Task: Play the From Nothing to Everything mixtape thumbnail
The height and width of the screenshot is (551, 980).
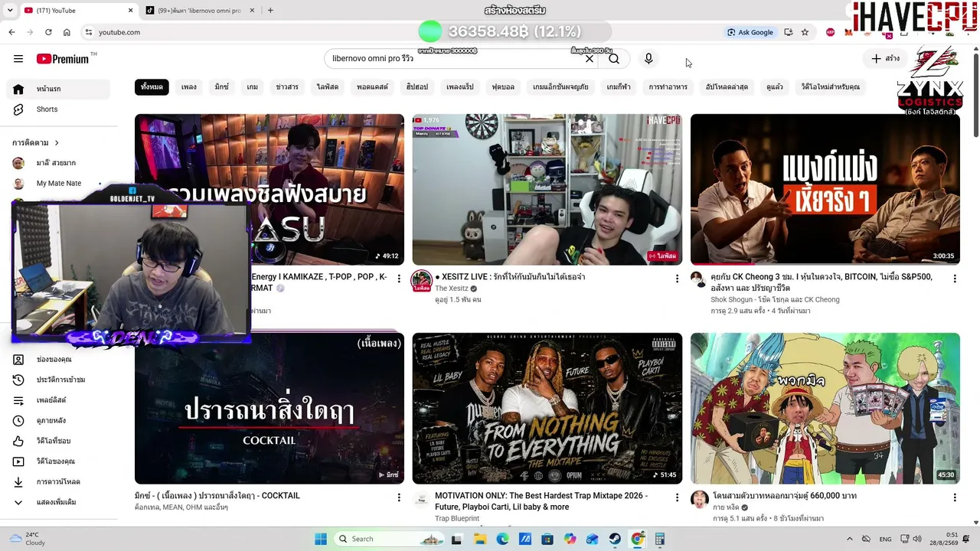Action: tap(547, 409)
